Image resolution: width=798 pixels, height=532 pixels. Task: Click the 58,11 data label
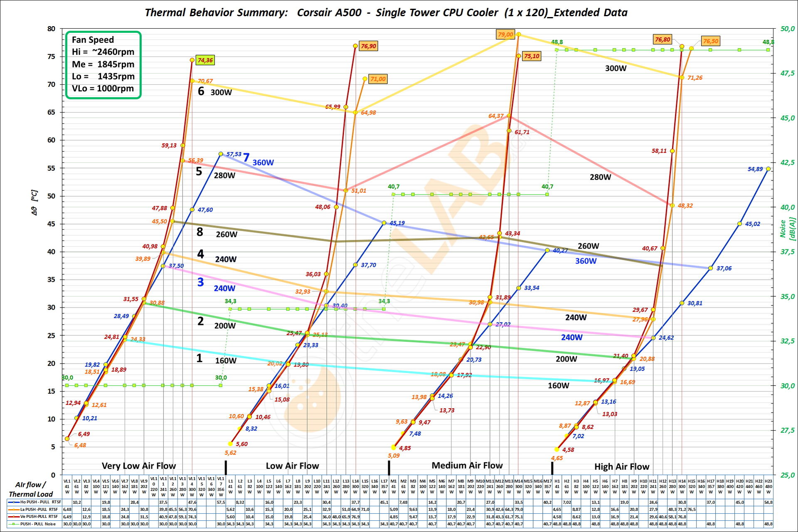point(659,151)
